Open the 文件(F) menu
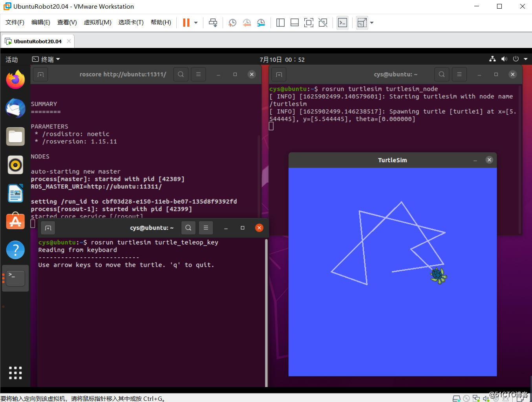 pyautogui.click(x=15, y=22)
